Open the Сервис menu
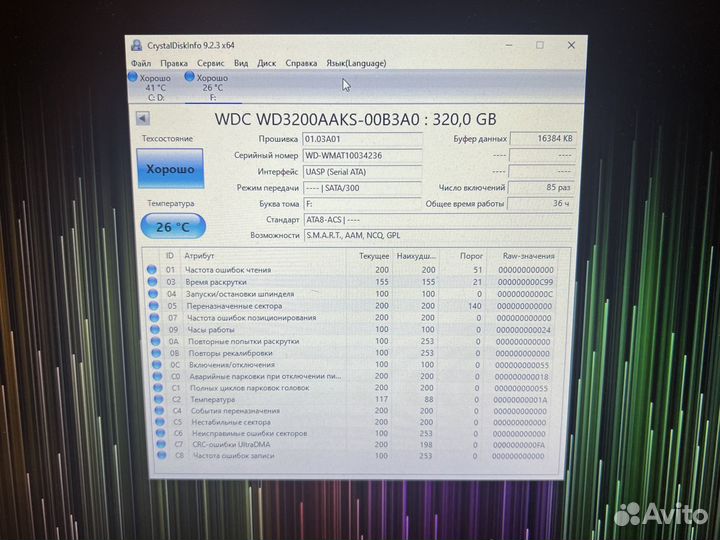 [210, 63]
